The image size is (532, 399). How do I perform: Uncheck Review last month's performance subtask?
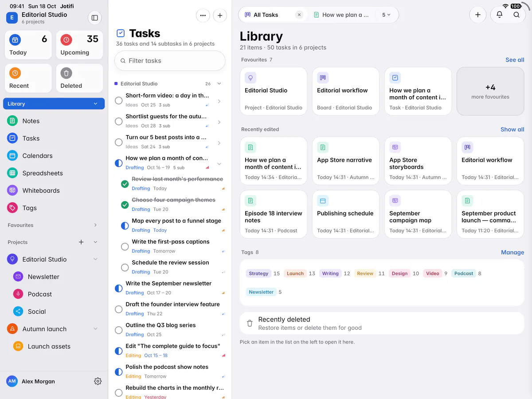coord(125,184)
